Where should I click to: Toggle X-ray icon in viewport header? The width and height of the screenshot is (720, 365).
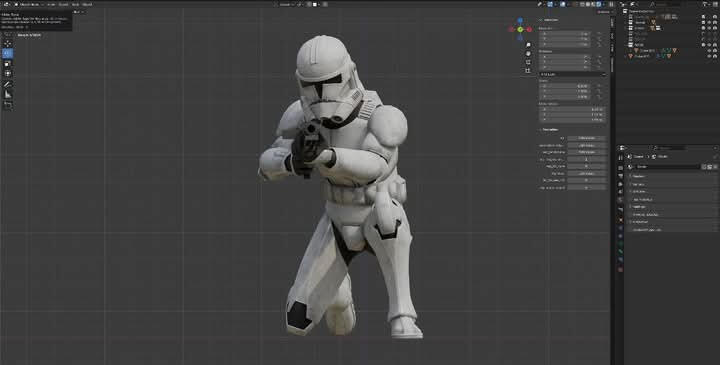point(575,5)
